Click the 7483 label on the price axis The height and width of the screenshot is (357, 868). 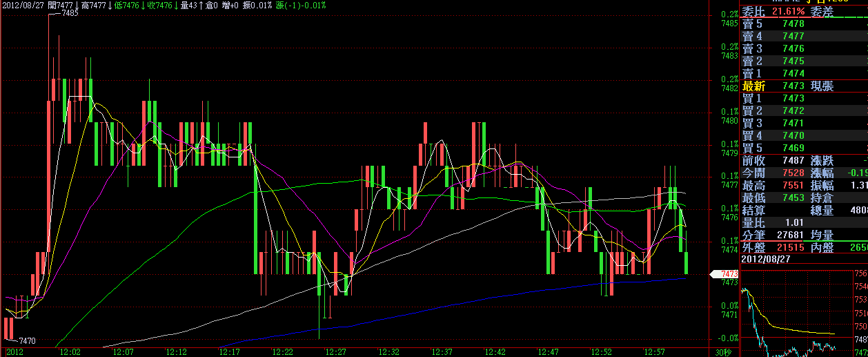(730, 56)
